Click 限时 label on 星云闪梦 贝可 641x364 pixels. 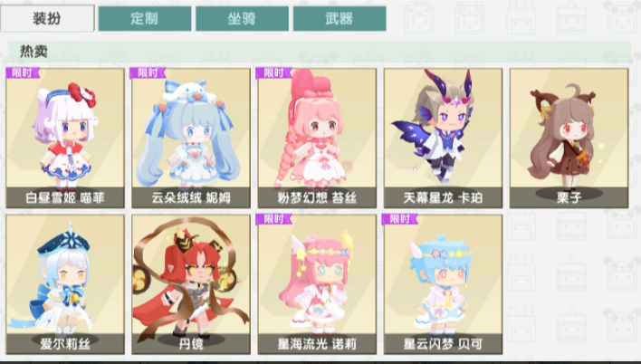(400, 219)
